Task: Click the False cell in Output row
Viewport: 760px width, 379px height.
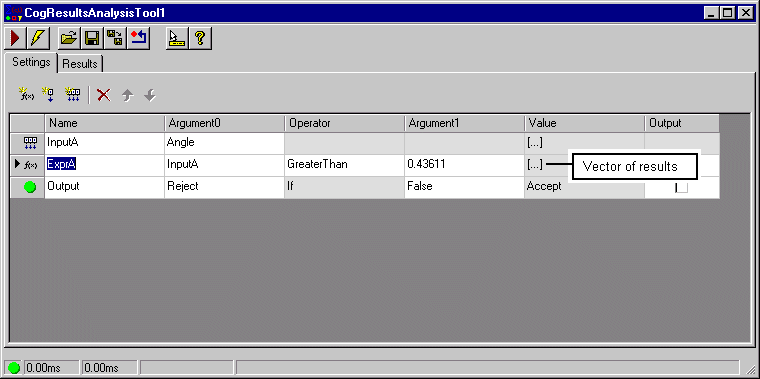Action: click(464, 187)
